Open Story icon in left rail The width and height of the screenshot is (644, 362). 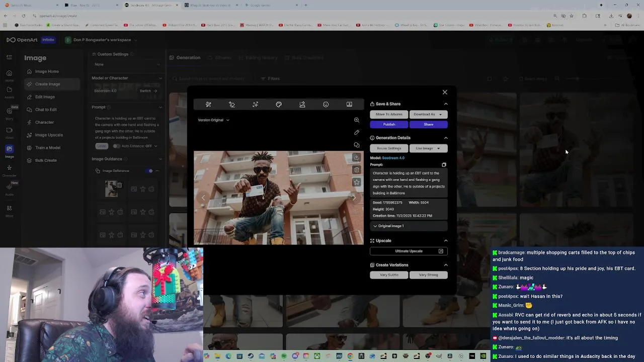tap(9, 113)
